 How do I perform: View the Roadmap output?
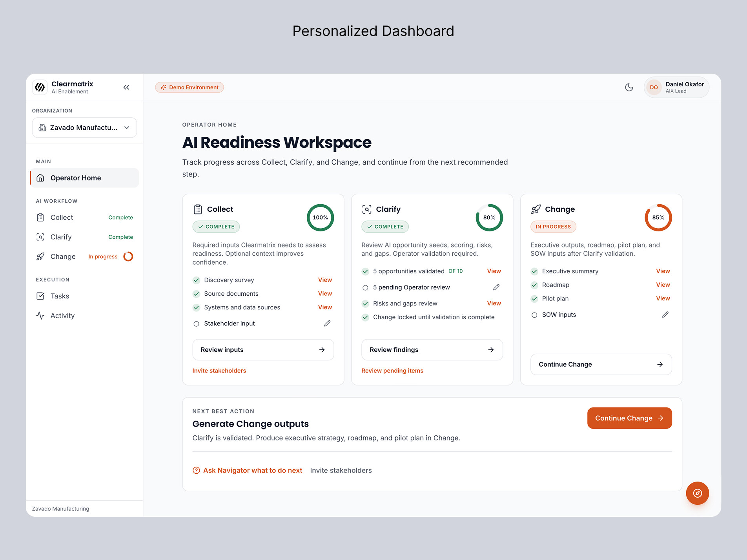tap(663, 285)
